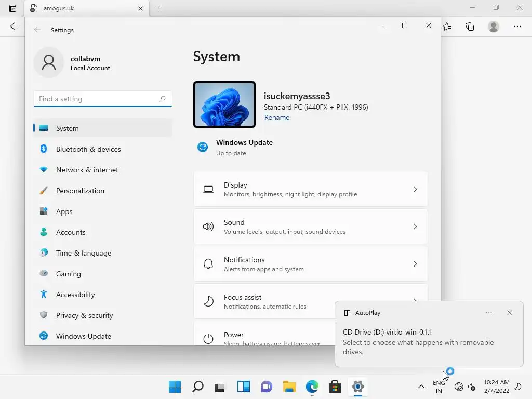Click the Notifications bell icon
The image size is (532, 399).
click(208, 263)
